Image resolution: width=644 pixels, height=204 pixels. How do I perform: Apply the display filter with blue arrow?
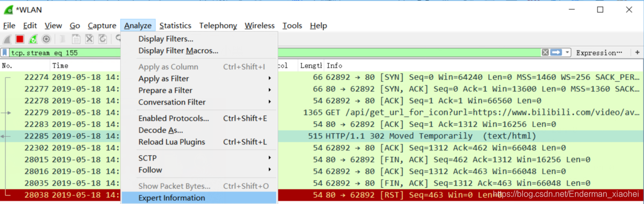[x=556, y=52]
